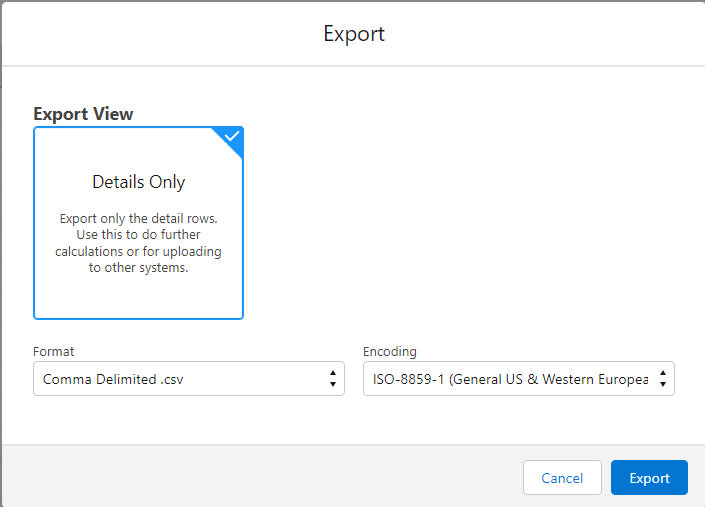Click the Format field label

[x=54, y=351]
